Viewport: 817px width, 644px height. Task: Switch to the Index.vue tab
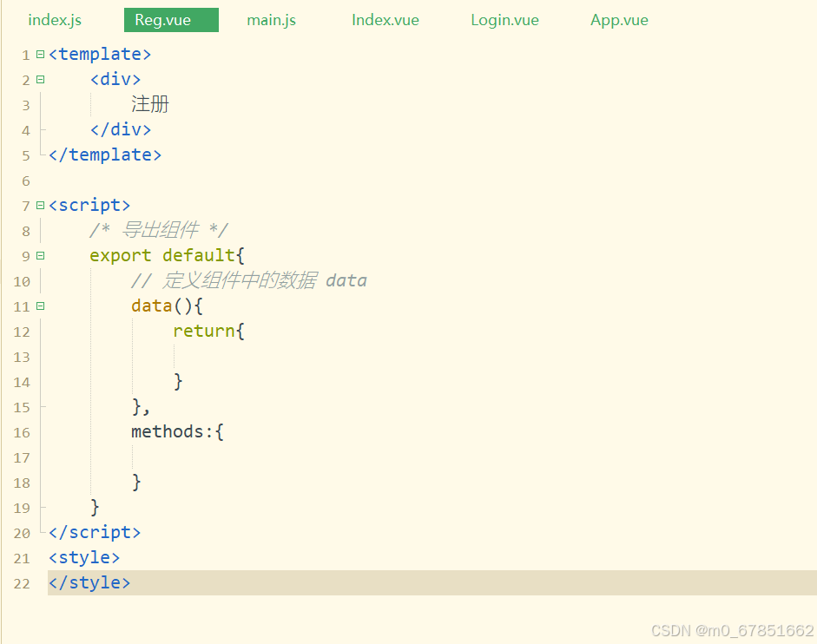pos(385,20)
